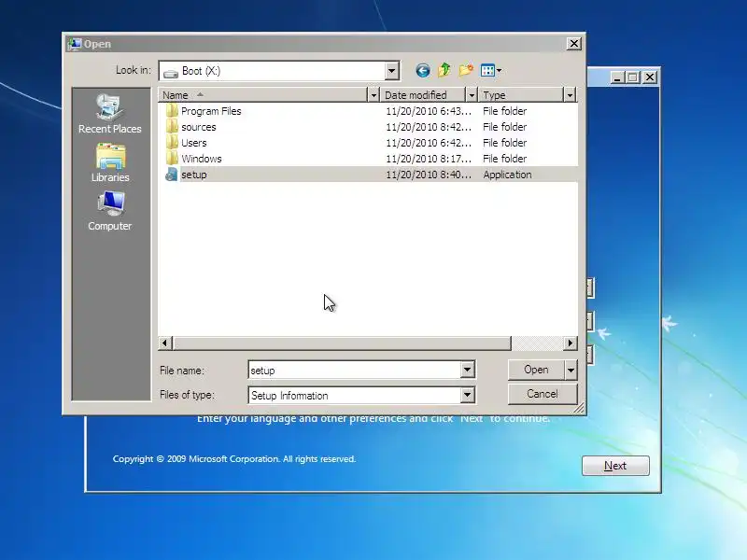This screenshot has width=747, height=560.
Task: Sort by the Name column header
Action: [x=263, y=95]
